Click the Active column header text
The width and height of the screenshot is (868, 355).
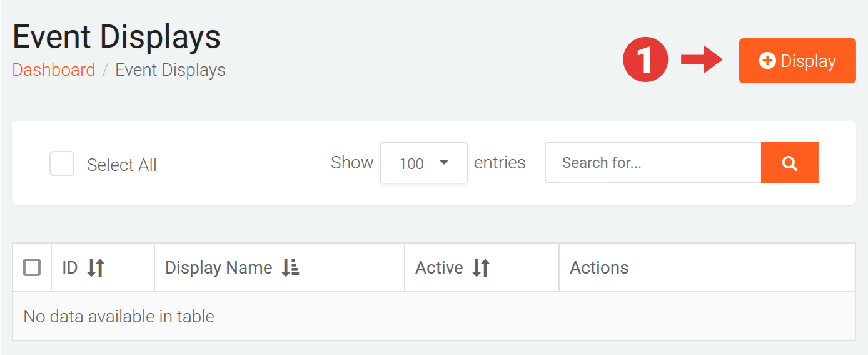439,268
